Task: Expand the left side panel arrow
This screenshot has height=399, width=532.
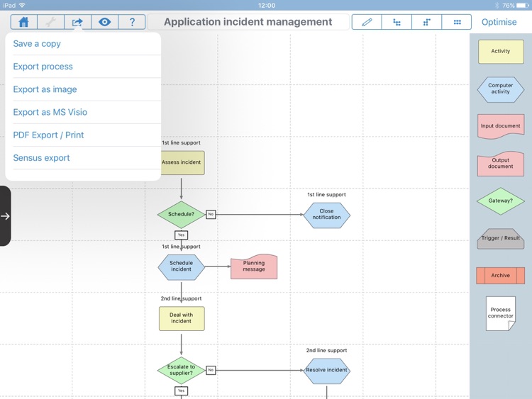Action: point(5,216)
